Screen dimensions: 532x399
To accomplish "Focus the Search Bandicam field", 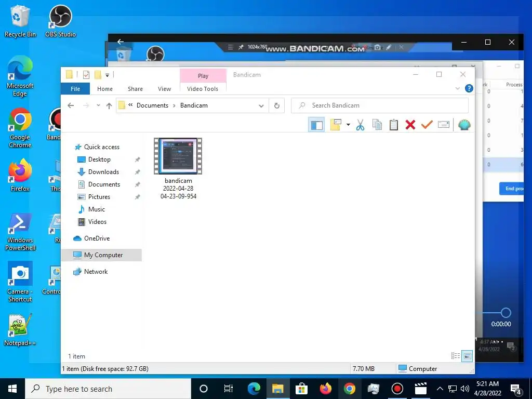I will point(380,105).
